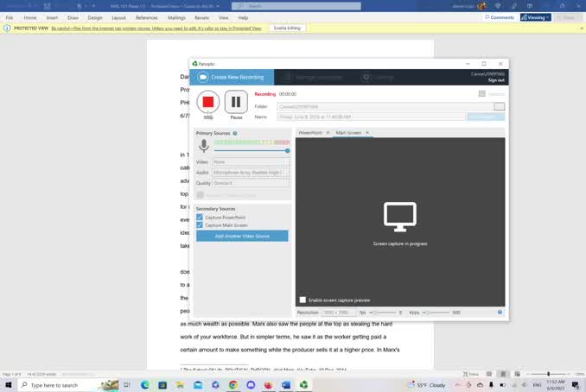Viewport: 586px width, 392px height.
Task: Click the monitor screen capture icon
Action: pos(400,217)
